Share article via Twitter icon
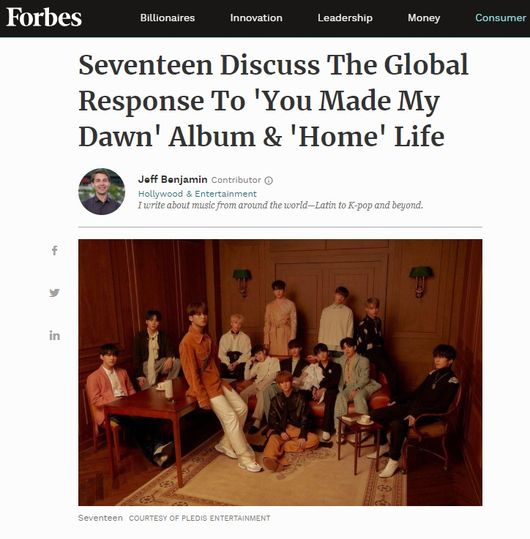The height and width of the screenshot is (539, 530). pos(55,293)
